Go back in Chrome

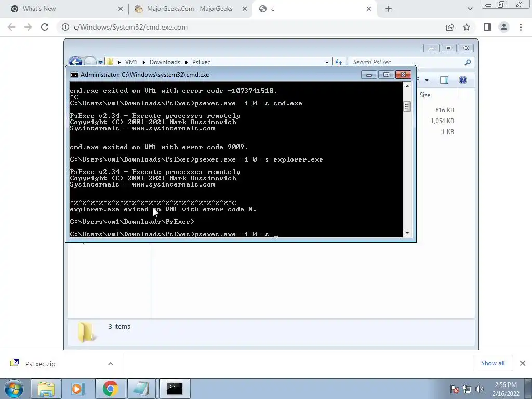tap(11, 27)
